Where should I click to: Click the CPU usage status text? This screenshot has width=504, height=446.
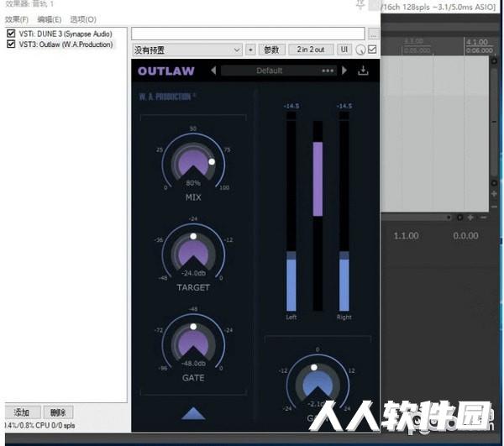pos(39,426)
